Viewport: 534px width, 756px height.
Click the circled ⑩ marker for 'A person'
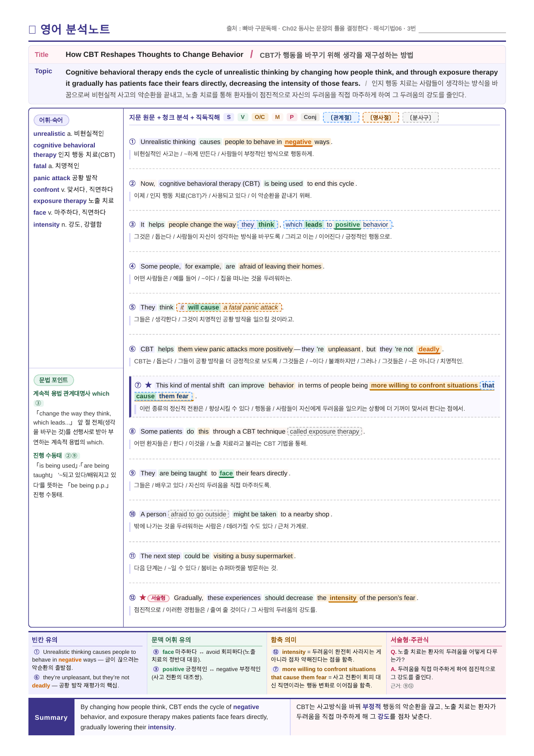pyautogui.click(x=132, y=514)
